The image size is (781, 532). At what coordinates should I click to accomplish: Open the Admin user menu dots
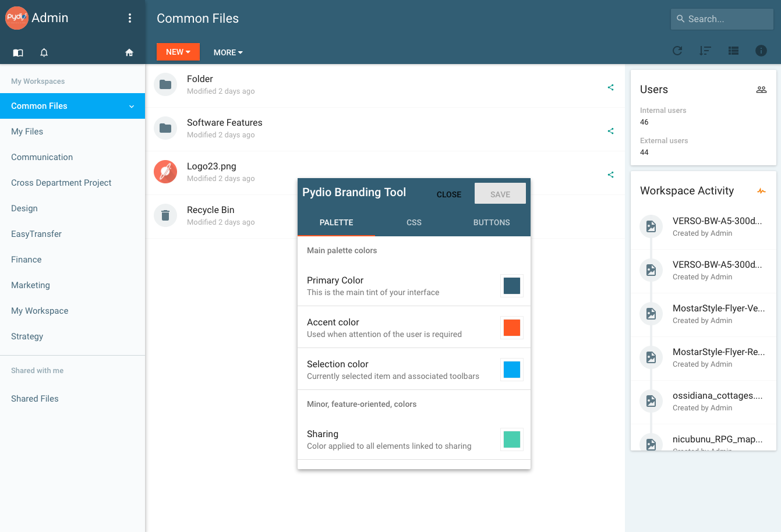click(130, 18)
